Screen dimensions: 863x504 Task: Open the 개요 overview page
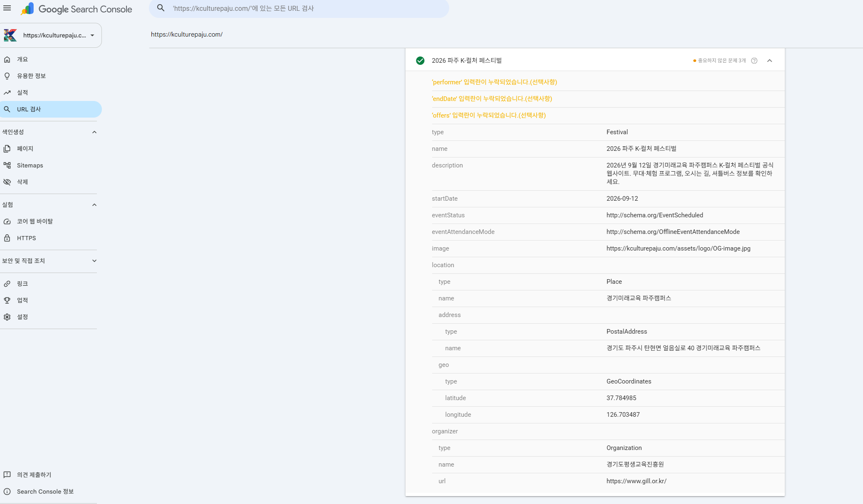pos(51,59)
